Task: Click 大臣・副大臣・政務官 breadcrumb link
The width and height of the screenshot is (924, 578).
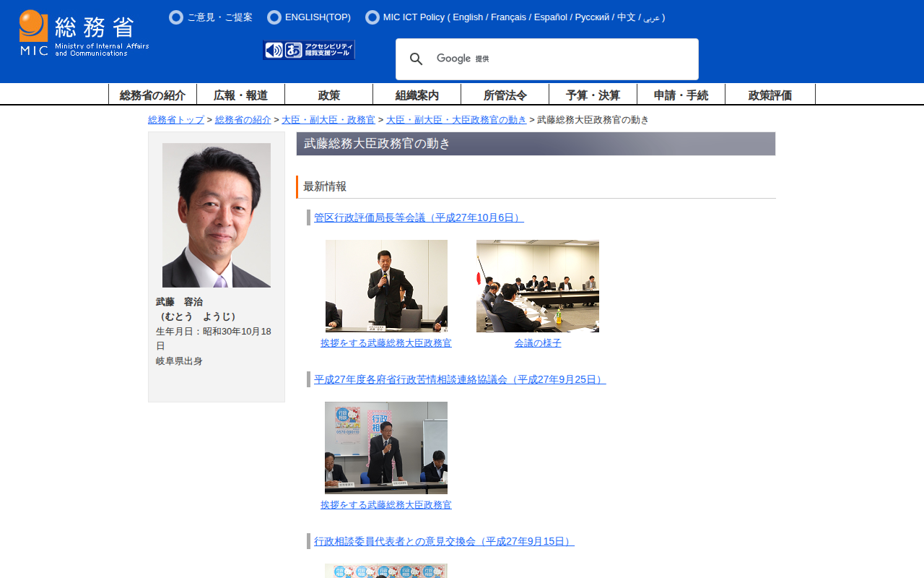Action: click(328, 120)
